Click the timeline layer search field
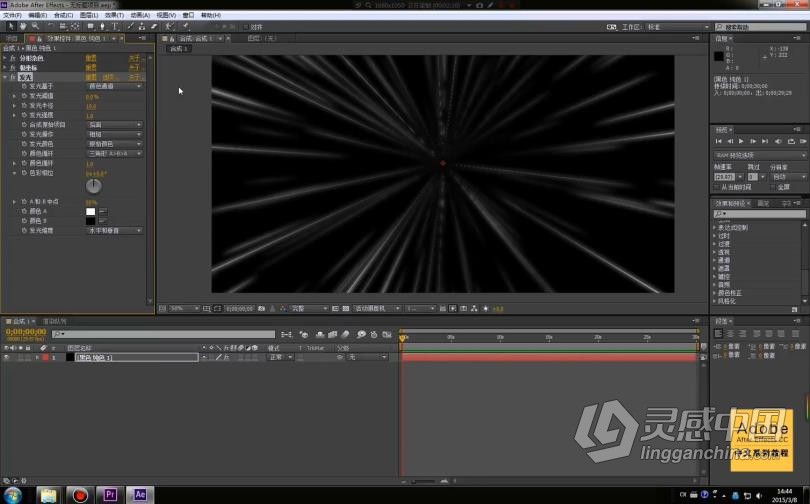This screenshot has height=504, width=810. [x=163, y=335]
